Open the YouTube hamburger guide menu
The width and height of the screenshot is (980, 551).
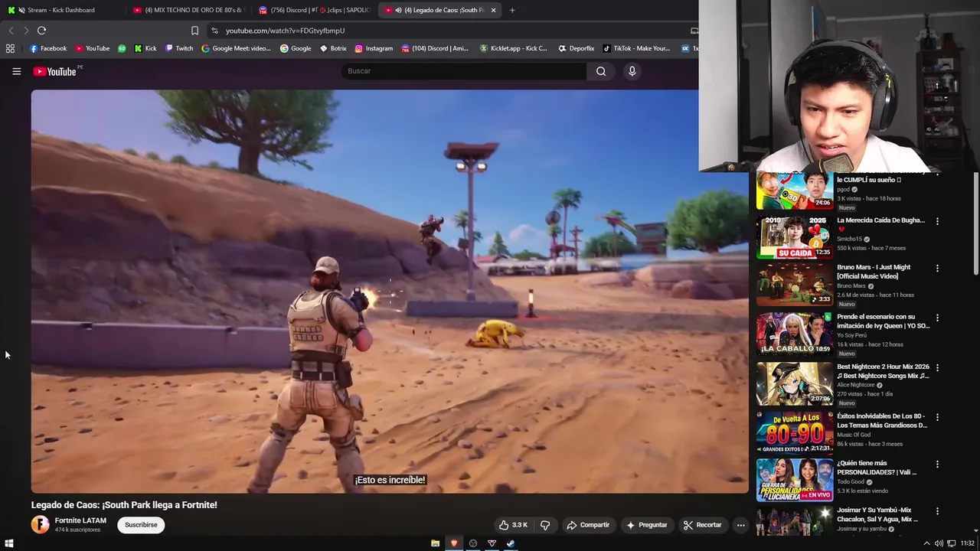(16, 71)
